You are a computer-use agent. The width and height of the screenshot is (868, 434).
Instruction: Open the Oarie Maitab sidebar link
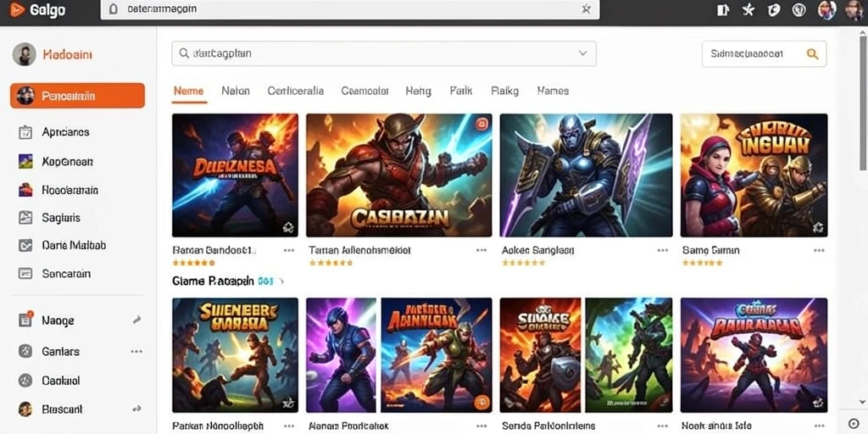[74, 245]
